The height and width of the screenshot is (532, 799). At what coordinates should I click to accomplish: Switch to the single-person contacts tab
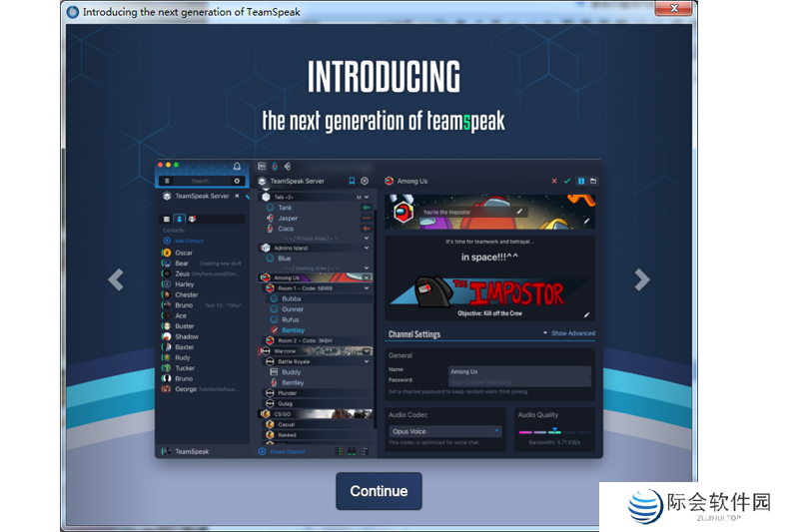[179, 219]
